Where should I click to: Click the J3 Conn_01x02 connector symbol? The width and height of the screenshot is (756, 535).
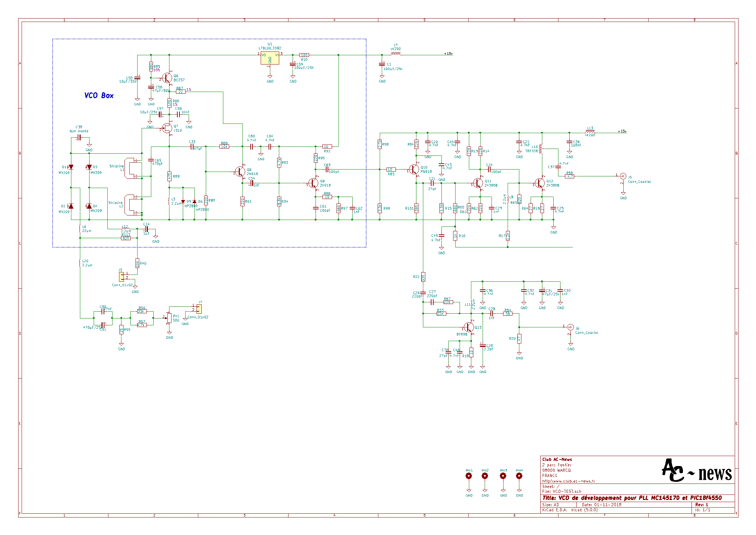click(x=121, y=277)
